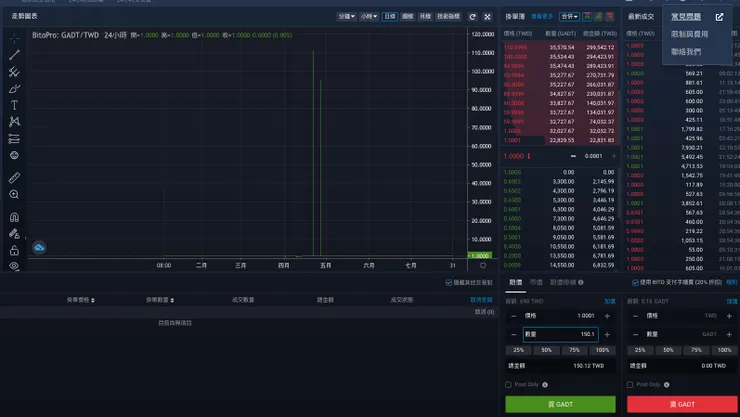Image resolution: width=740 pixels, height=417 pixels.
Task: Click info icon beside sell-side Post Only
Action: 666,385
